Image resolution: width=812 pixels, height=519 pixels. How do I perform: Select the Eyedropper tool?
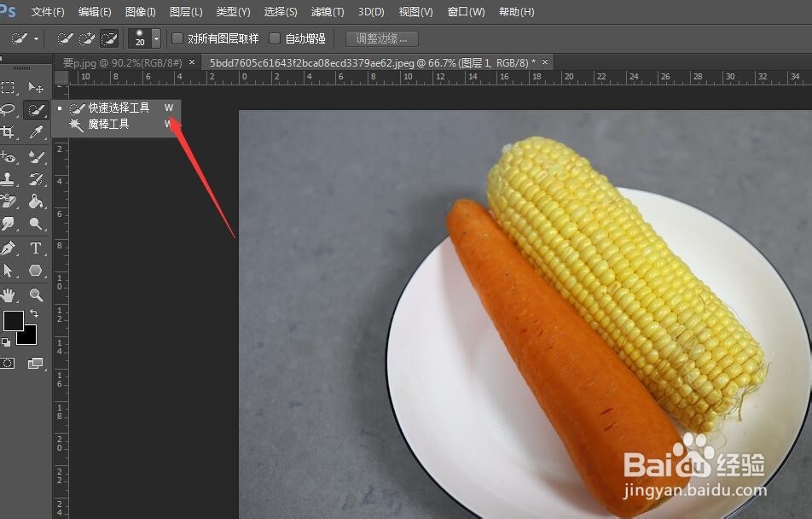(x=36, y=131)
